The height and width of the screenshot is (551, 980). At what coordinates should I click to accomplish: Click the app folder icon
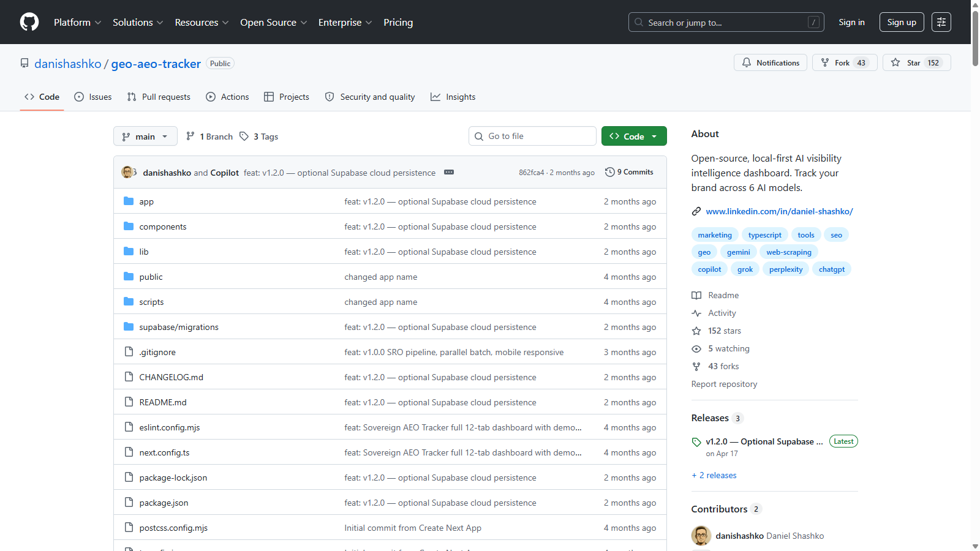[x=129, y=201]
